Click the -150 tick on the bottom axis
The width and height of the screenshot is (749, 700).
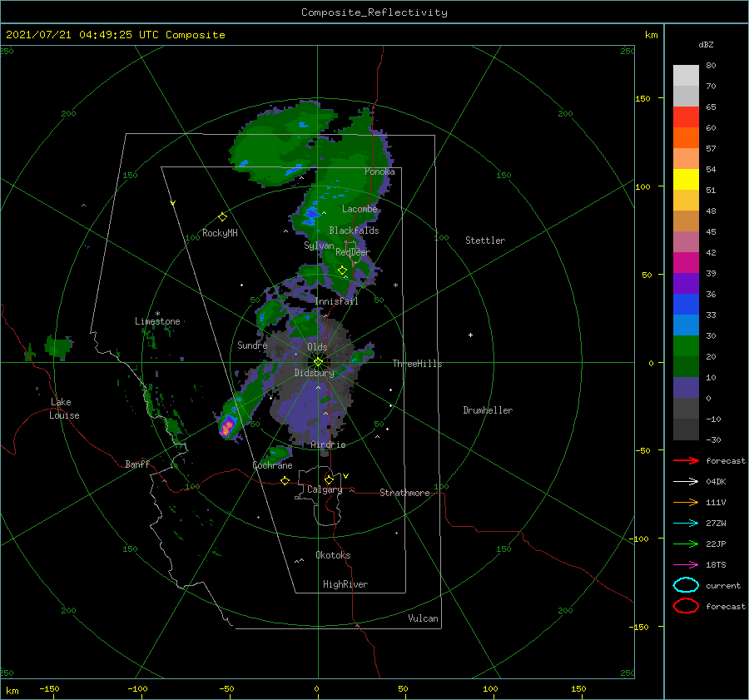click(x=49, y=688)
